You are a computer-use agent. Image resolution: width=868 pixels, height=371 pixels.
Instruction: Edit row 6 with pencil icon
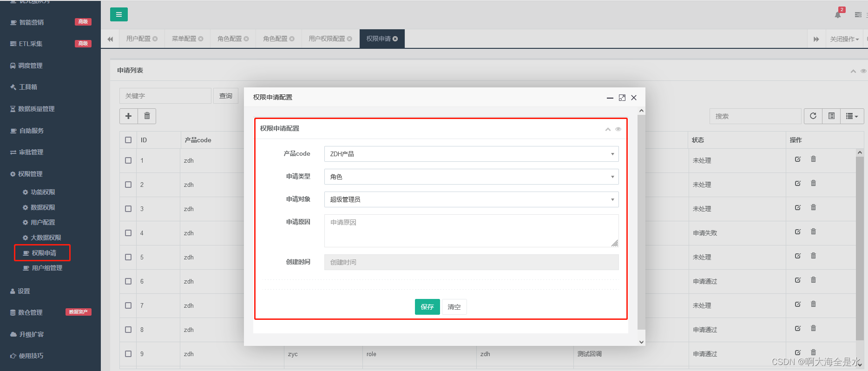(798, 280)
